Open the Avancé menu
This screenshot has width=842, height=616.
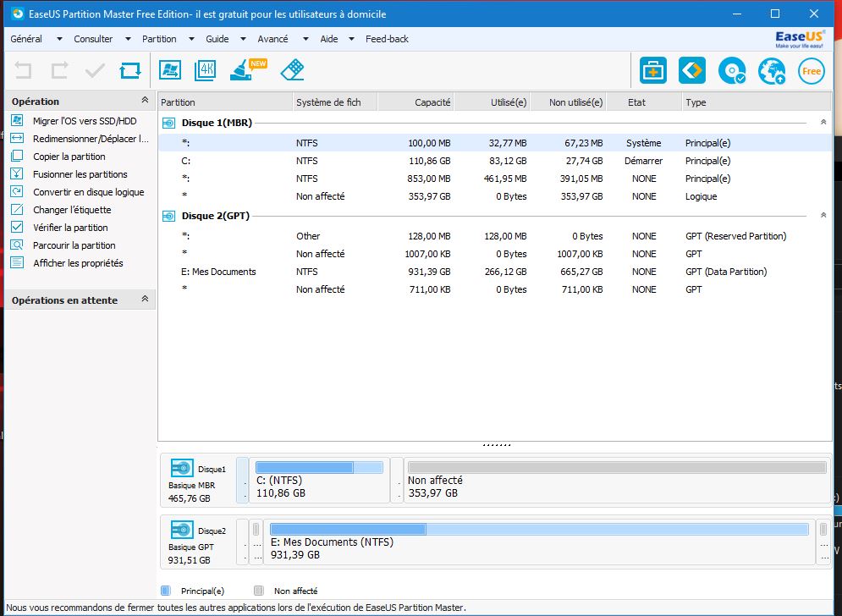[272, 39]
